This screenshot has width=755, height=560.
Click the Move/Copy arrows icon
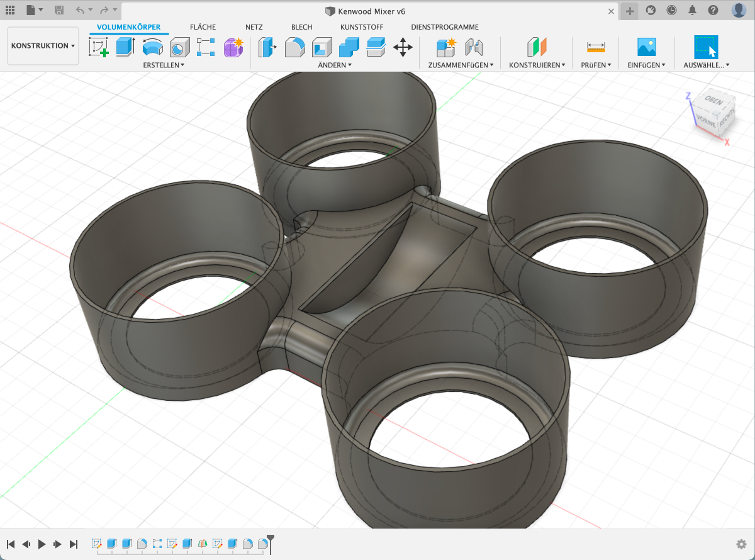(403, 47)
